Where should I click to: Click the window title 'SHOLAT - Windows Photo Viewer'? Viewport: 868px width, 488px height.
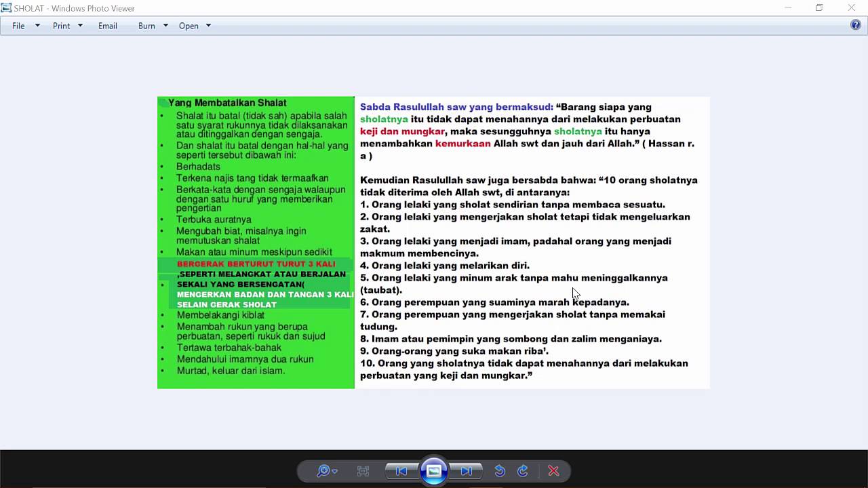[74, 8]
